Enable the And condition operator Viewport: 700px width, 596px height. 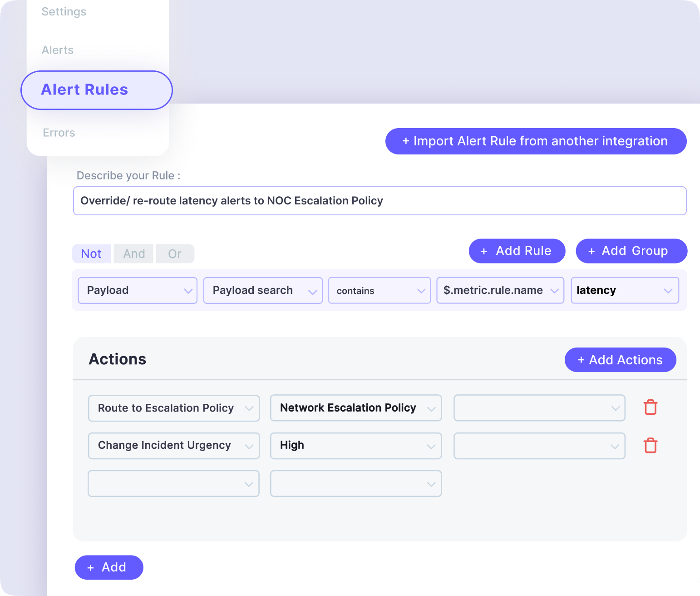tap(133, 253)
